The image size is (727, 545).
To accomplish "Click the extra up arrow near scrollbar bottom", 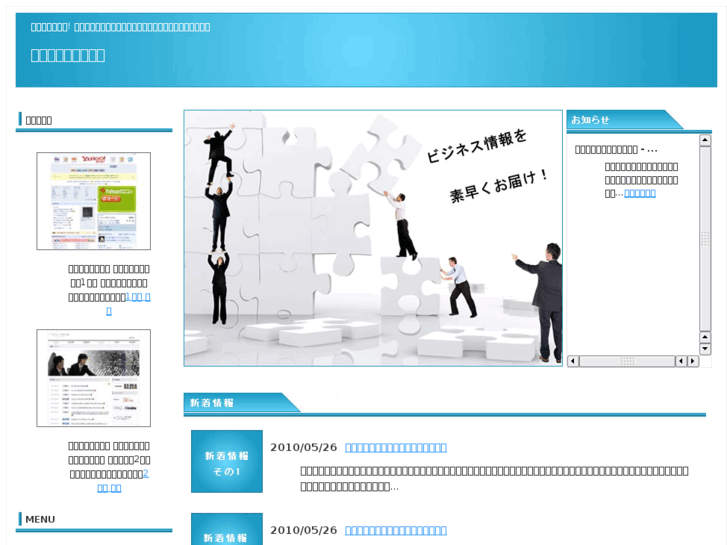I will [705, 337].
